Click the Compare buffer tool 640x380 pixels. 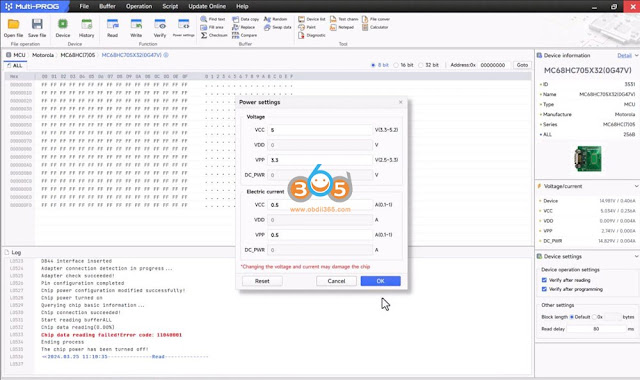pyautogui.click(x=244, y=36)
